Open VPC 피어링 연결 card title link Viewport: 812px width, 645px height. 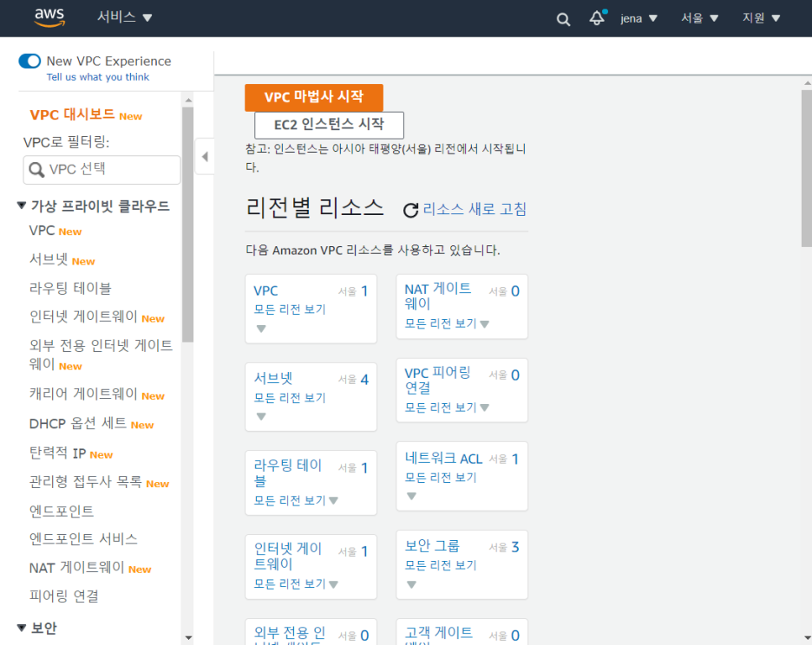(438, 380)
